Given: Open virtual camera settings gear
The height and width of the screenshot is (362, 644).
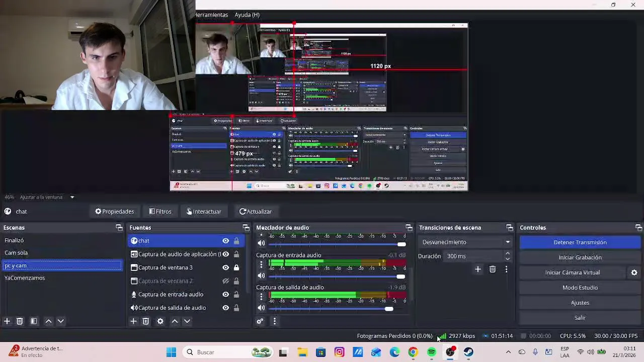Looking at the screenshot, I should (x=634, y=273).
